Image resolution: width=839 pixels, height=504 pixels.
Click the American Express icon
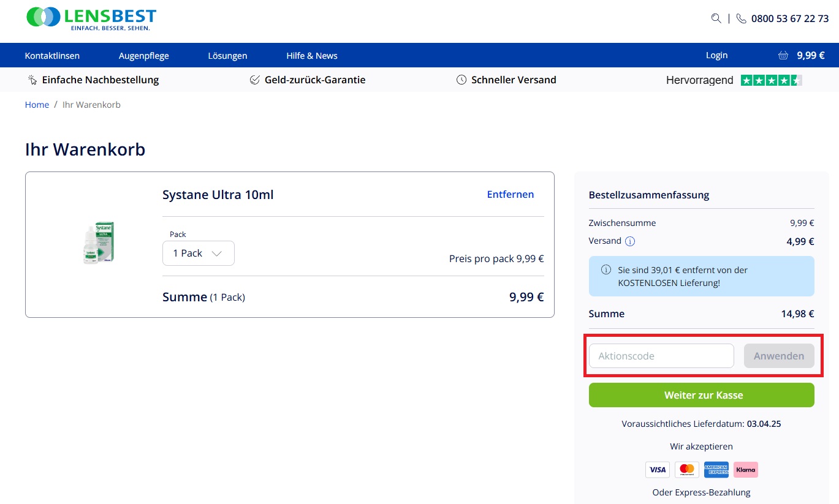tap(716, 470)
